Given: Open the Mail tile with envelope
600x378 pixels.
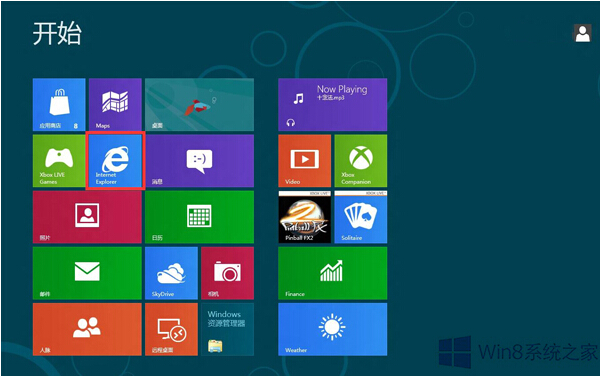Looking at the screenshot, I should pos(87,273).
